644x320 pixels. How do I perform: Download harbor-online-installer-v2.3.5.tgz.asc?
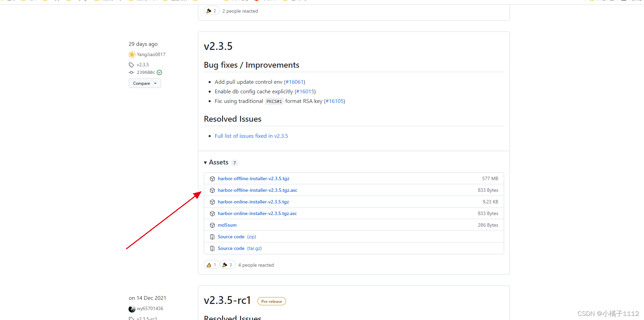click(x=257, y=214)
